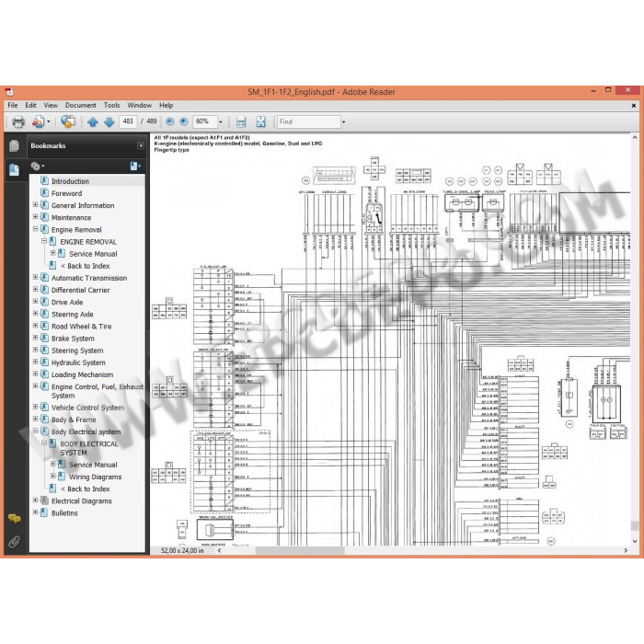Open Service Manual under BODY ELECTRICAL SYSTEM

(93, 465)
